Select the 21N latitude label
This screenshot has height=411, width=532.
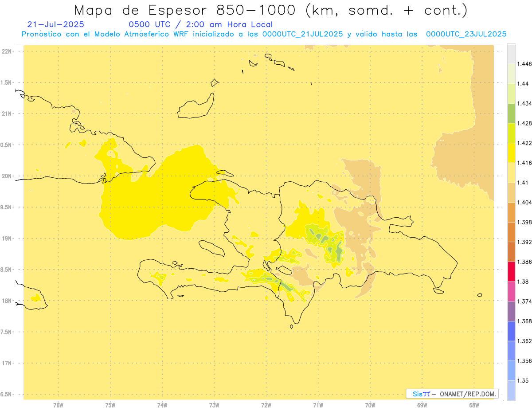coord(6,114)
